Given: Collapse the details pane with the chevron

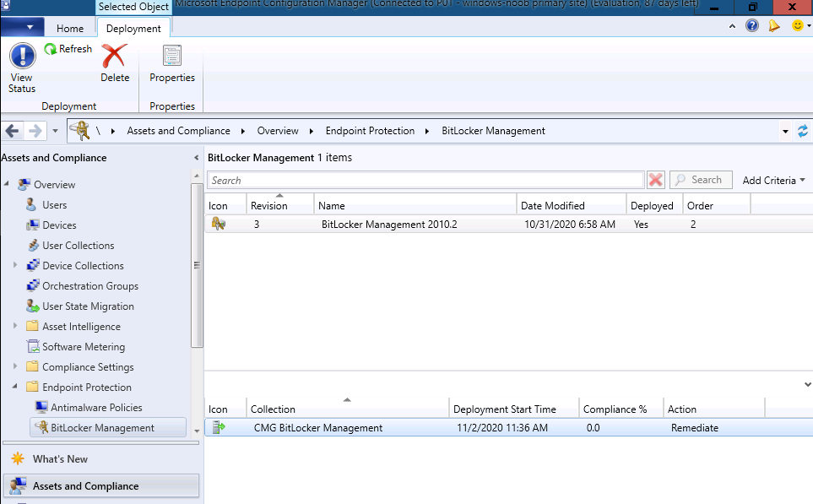Looking at the screenshot, I should pyautogui.click(x=807, y=384).
